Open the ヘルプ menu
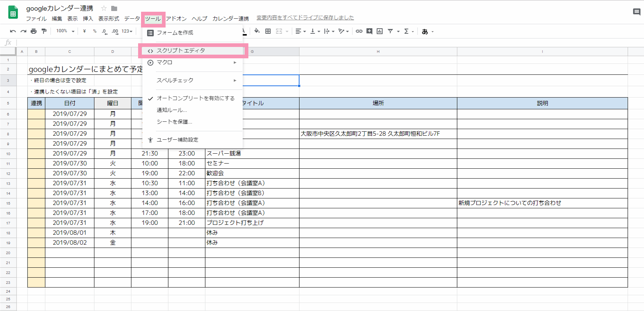 [x=200, y=19]
